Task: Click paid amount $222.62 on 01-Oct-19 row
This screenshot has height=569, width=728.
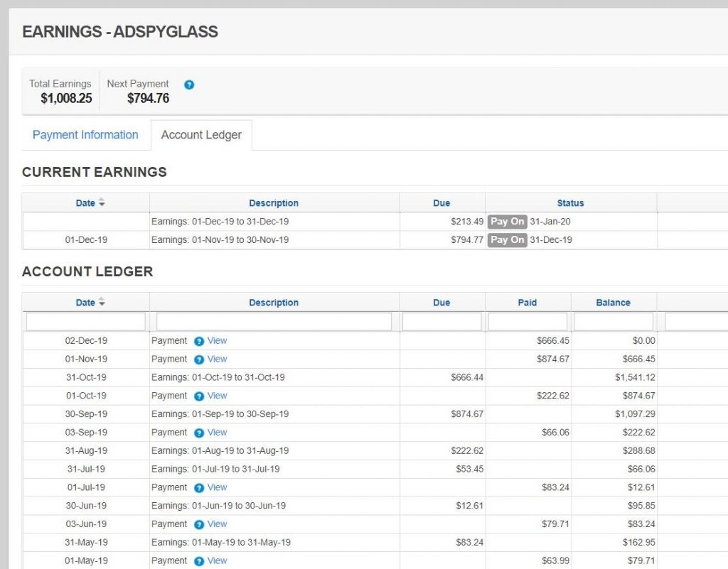Action: [553, 396]
